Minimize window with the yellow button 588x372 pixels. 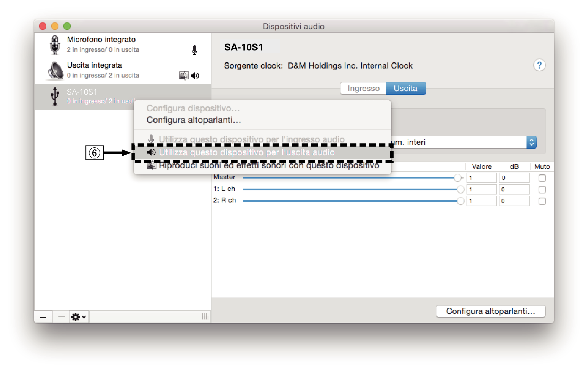[x=55, y=26]
